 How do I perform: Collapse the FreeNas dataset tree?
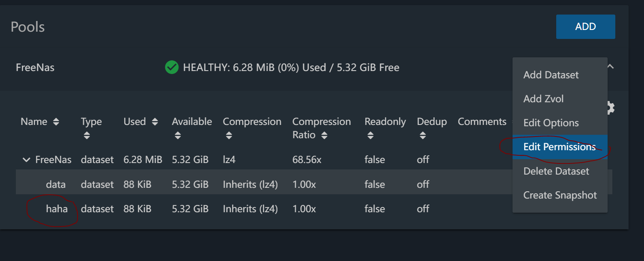pyautogui.click(x=26, y=159)
